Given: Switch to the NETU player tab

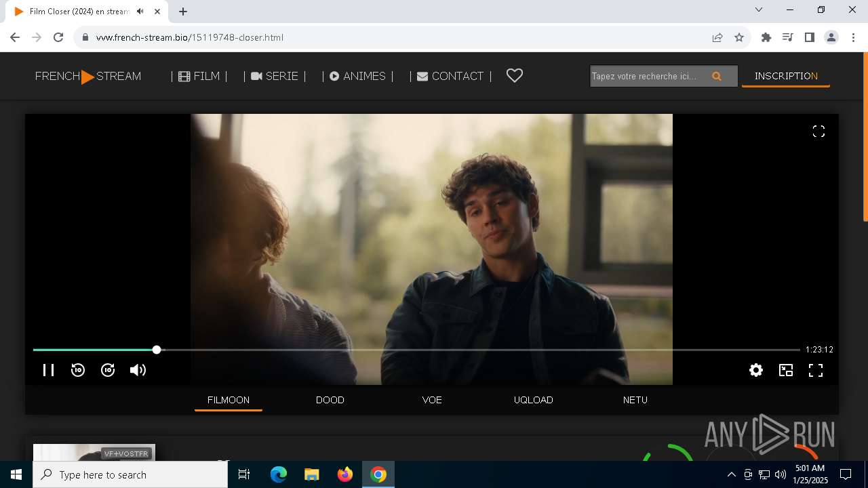Looking at the screenshot, I should coord(635,400).
